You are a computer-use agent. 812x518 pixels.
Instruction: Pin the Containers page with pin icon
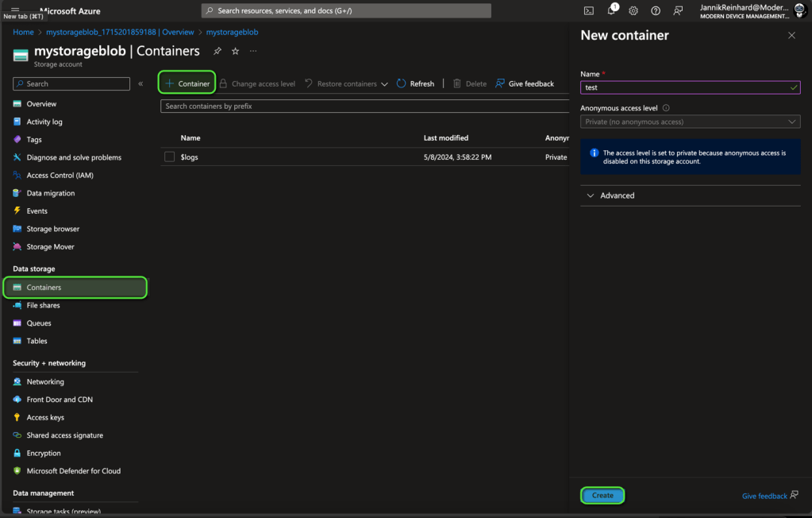tap(217, 51)
